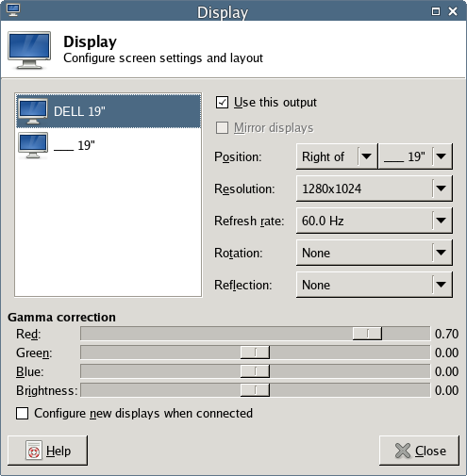Image resolution: width=467 pixels, height=476 pixels.
Task: Click the Reflection label
Action: pyautogui.click(x=243, y=285)
